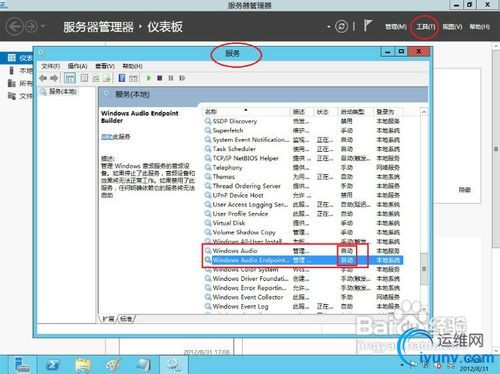Start the selected service with green play

click(149, 78)
